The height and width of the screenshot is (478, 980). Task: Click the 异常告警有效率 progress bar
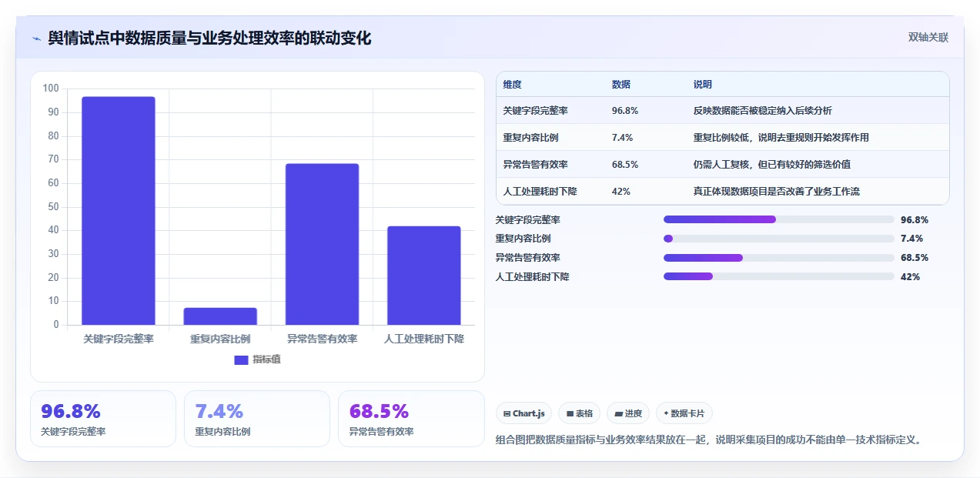click(x=779, y=258)
